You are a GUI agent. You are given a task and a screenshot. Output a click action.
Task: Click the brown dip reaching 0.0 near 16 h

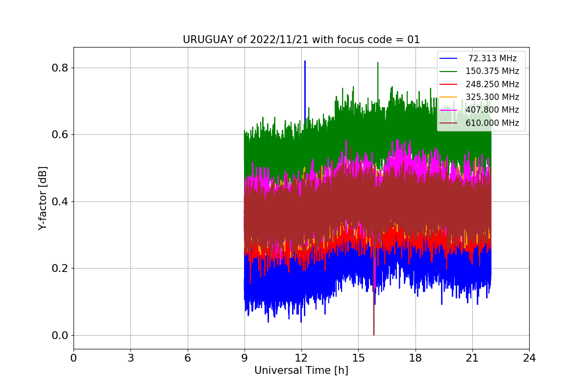pyautogui.click(x=374, y=334)
